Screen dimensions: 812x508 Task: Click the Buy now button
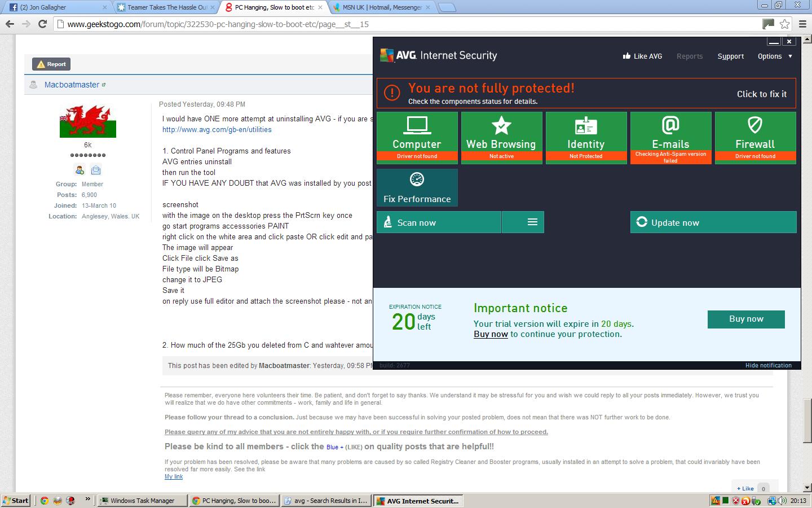click(x=746, y=319)
